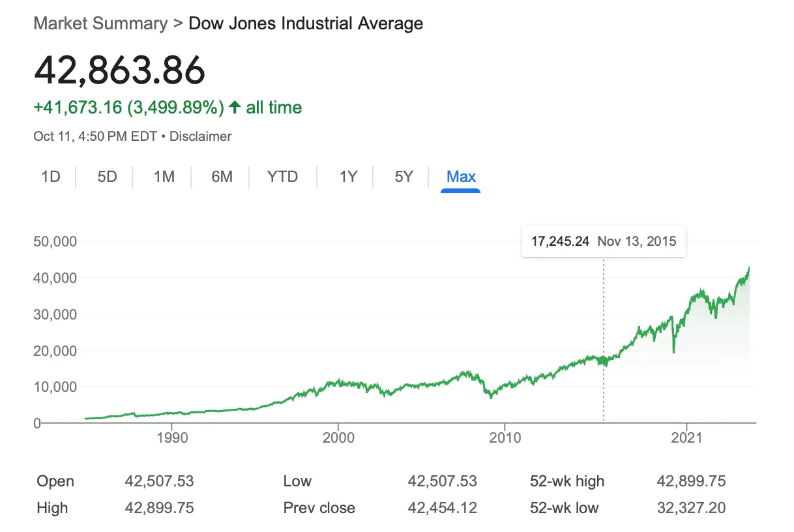The width and height of the screenshot is (794, 532).
Task: Select the 5Y range tab
Action: coord(404,177)
